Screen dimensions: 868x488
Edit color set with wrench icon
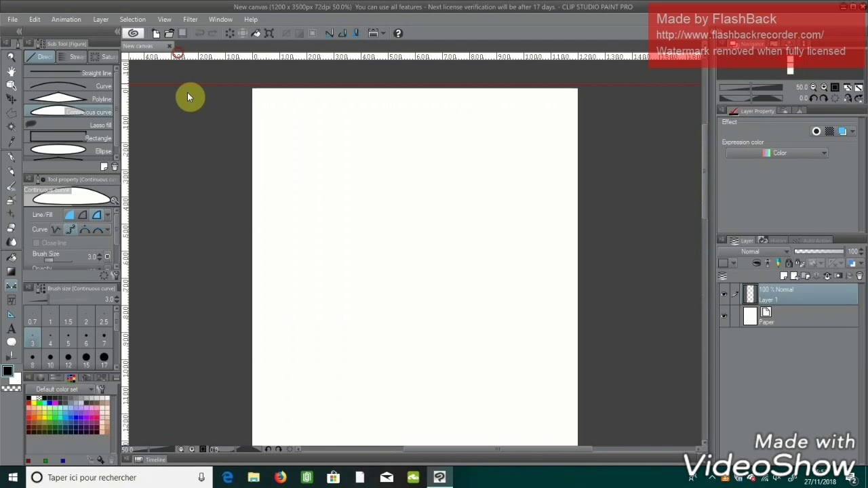click(x=102, y=389)
